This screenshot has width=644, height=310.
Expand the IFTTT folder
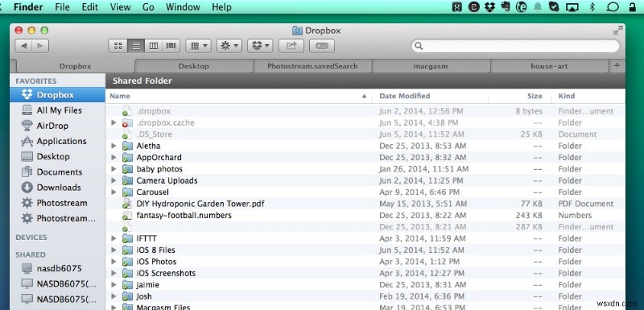point(114,238)
